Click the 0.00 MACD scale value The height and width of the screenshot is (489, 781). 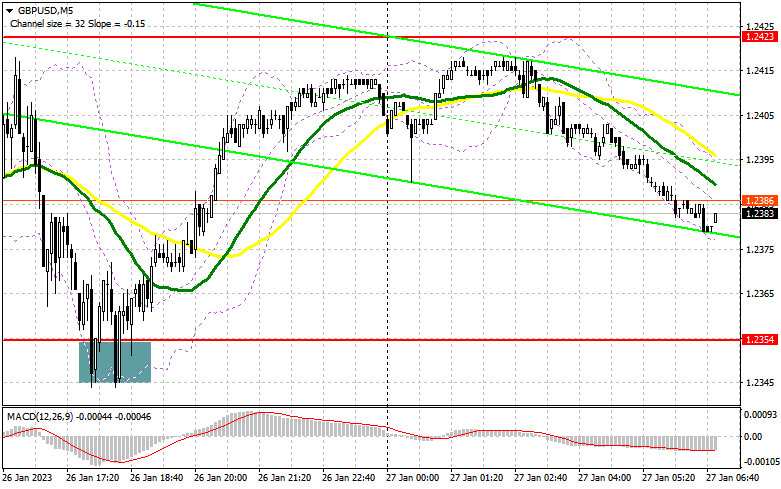click(x=752, y=437)
